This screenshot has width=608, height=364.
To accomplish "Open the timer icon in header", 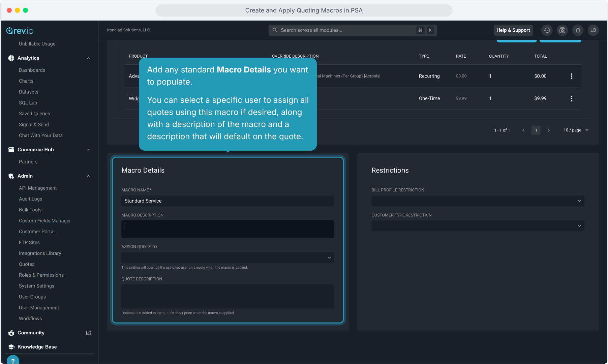I will click(562, 30).
